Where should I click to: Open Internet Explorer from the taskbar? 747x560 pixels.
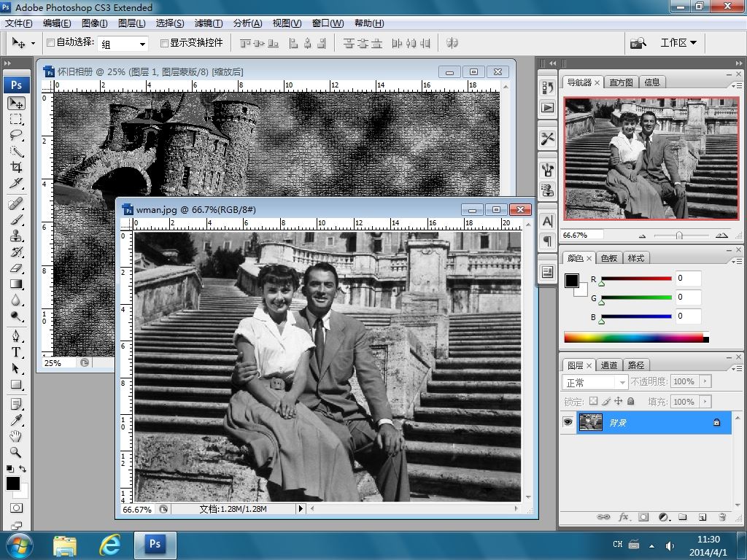[109, 544]
